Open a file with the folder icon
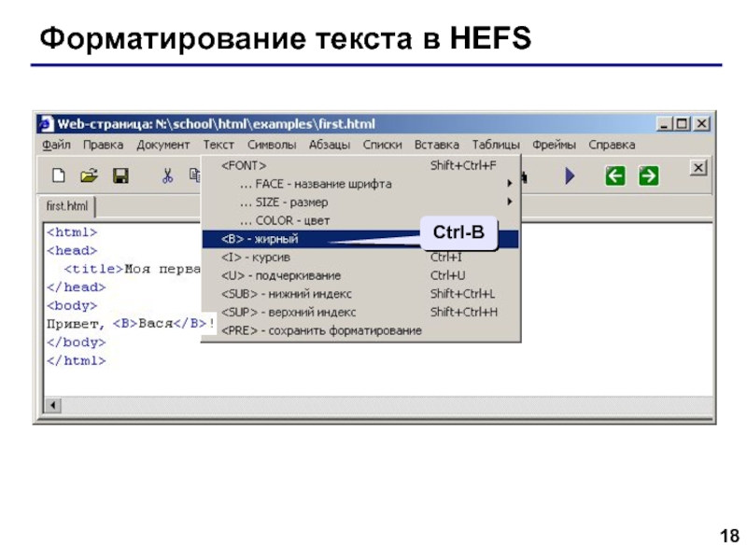This screenshot has width=747, height=560. [90, 175]
